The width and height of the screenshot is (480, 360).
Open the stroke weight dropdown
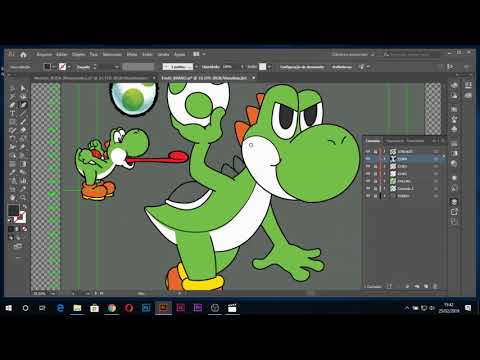[117, 67]
